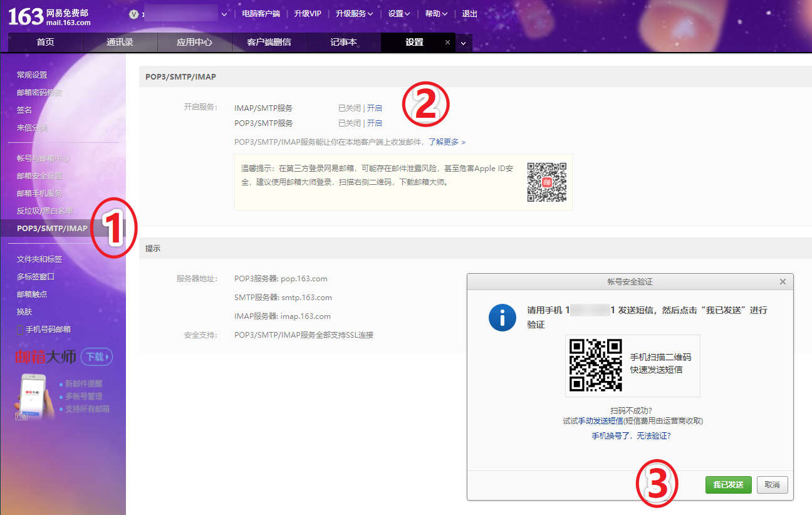Image resolution: width=812 pixels, height=515 pixels.
Task: Click the phone icon beside 手机号码邮箱
Action: tap(20, 330)
